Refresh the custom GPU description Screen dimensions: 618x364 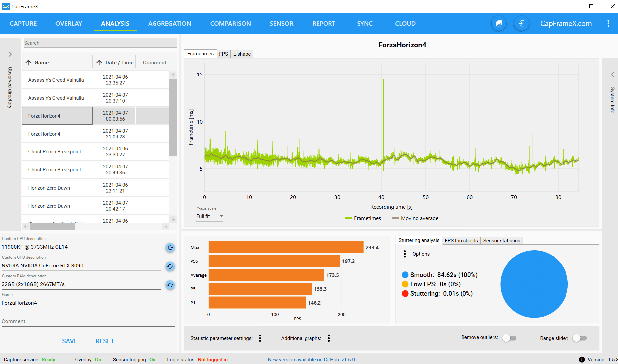click(170, 266)
